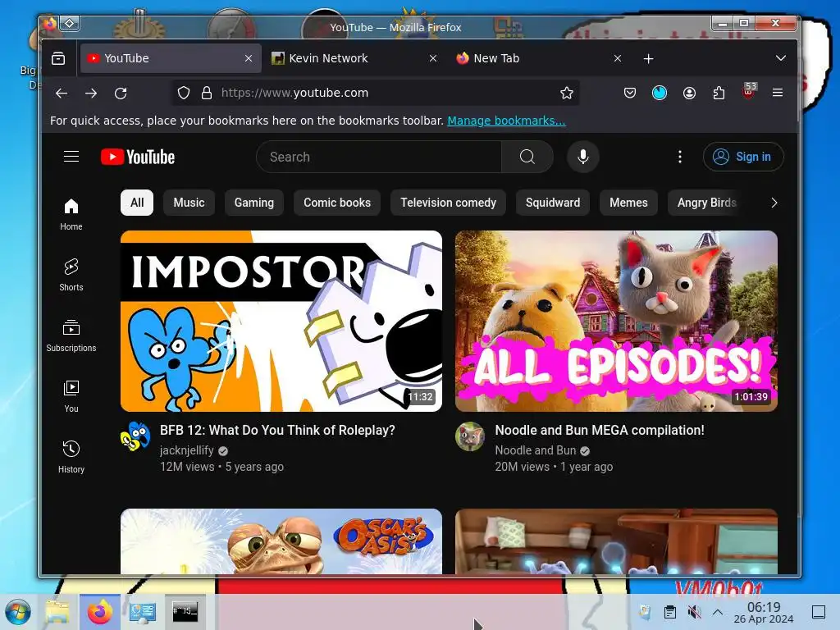
Task: Click the blue circular extension icon
Action: (660, 94)
